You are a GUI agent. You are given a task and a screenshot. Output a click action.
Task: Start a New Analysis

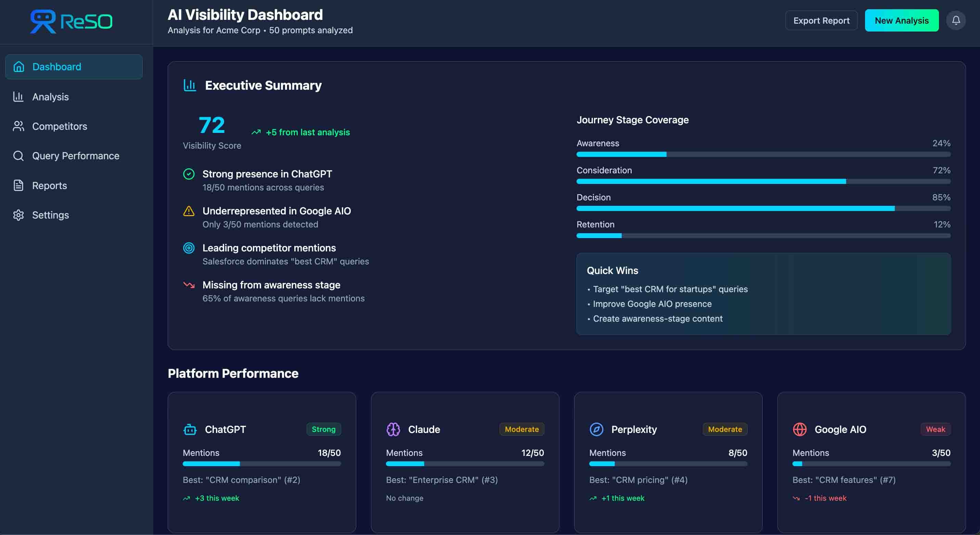pos(902,20)
